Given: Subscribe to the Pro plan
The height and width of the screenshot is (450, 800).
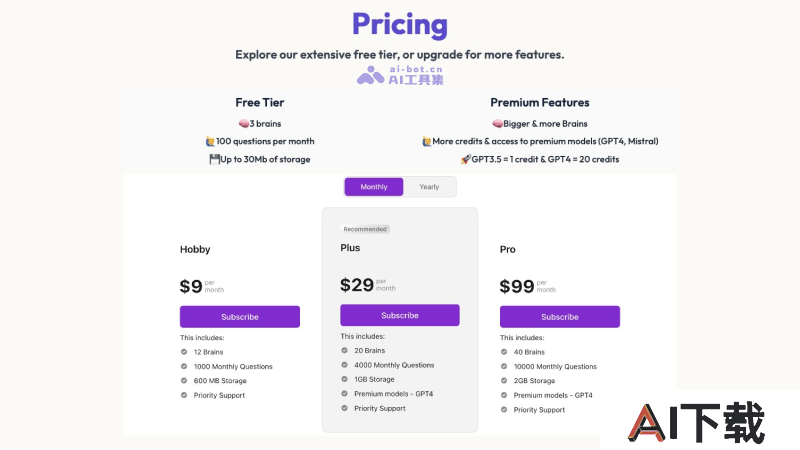Looking at the screenshot, I should 560,317.
